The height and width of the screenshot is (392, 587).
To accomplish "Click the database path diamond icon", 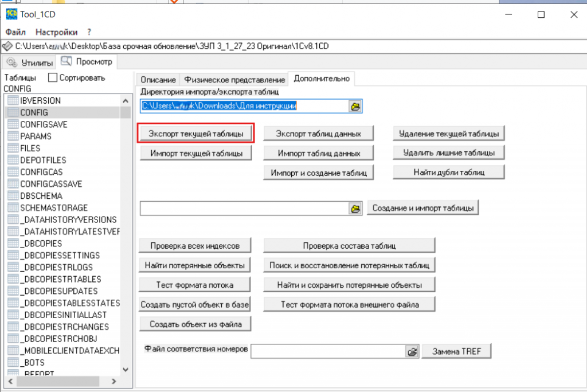I will (7, 46).
